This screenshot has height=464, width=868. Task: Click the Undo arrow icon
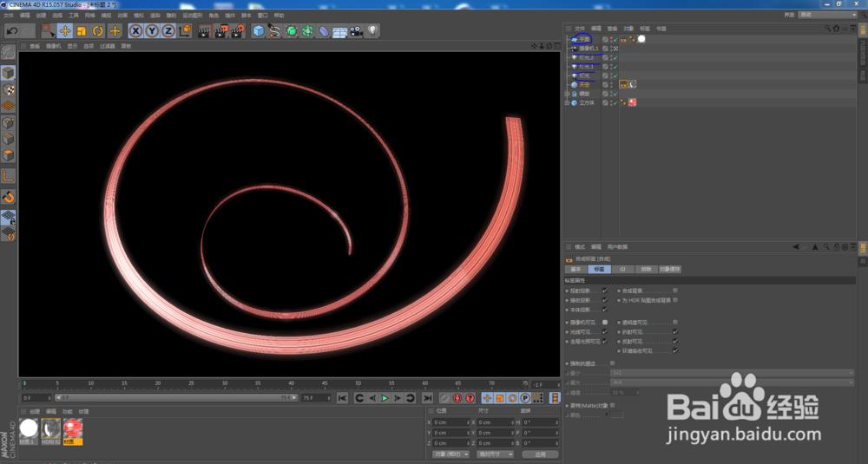click(11, 31)
